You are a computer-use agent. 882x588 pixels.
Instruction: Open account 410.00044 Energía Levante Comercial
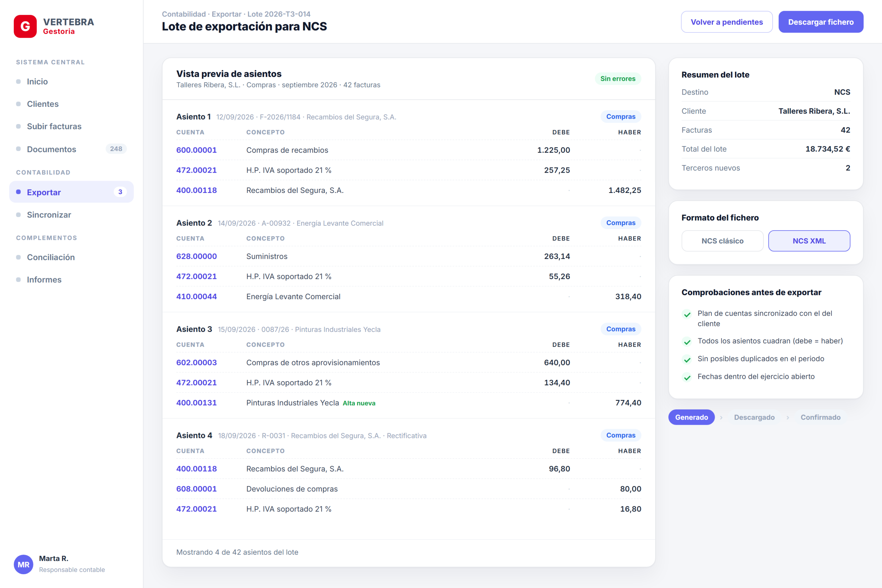point(197,296)
